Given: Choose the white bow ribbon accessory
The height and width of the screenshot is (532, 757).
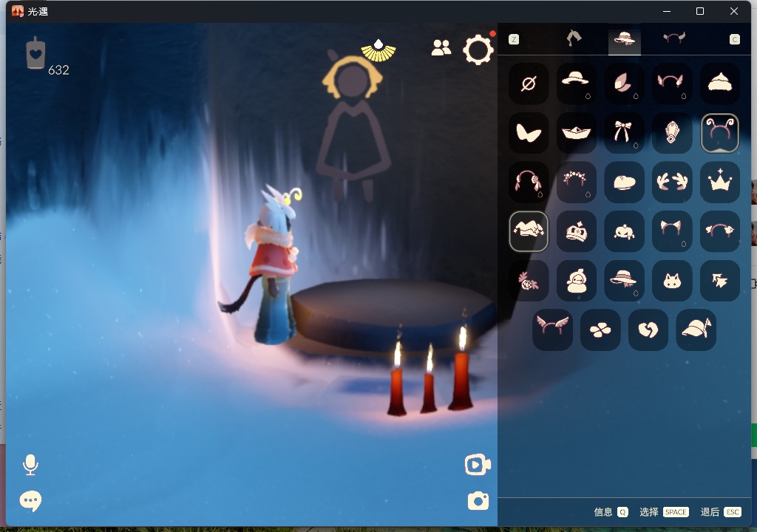Looking at the screenshot, I should (624, 133).
